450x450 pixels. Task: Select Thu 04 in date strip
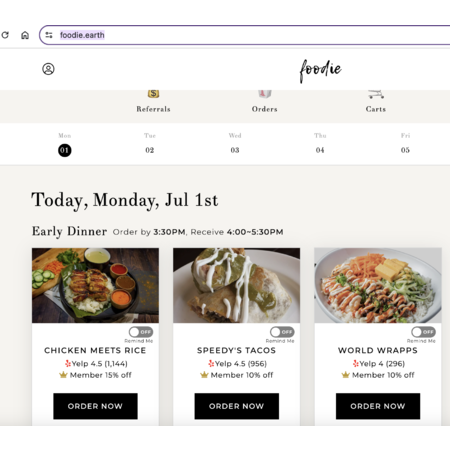click(320, 144)
